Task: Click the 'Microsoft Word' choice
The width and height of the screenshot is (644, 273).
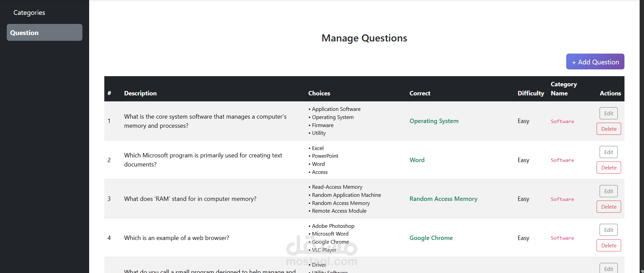Action: tap(330, 234)
